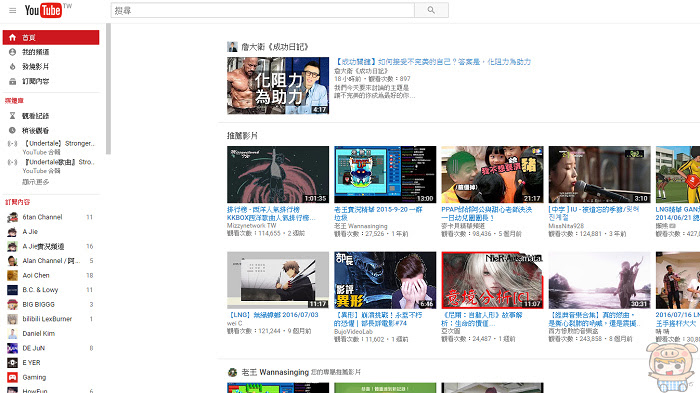700x393 pixels.
Task: Open the 老王 Wannasinging channel section heading
Action: [x=275, y=372]
